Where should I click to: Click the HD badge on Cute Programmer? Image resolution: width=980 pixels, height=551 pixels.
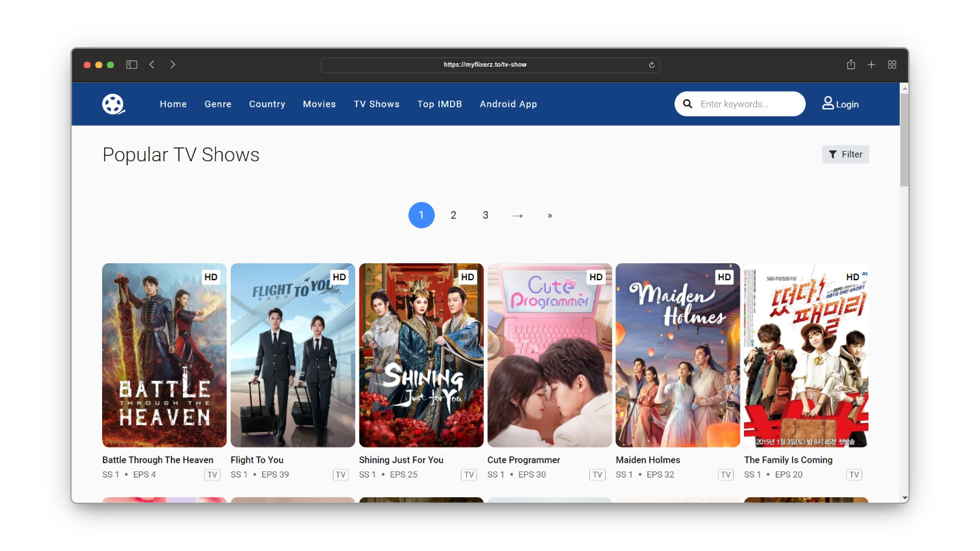coord(596,277)
